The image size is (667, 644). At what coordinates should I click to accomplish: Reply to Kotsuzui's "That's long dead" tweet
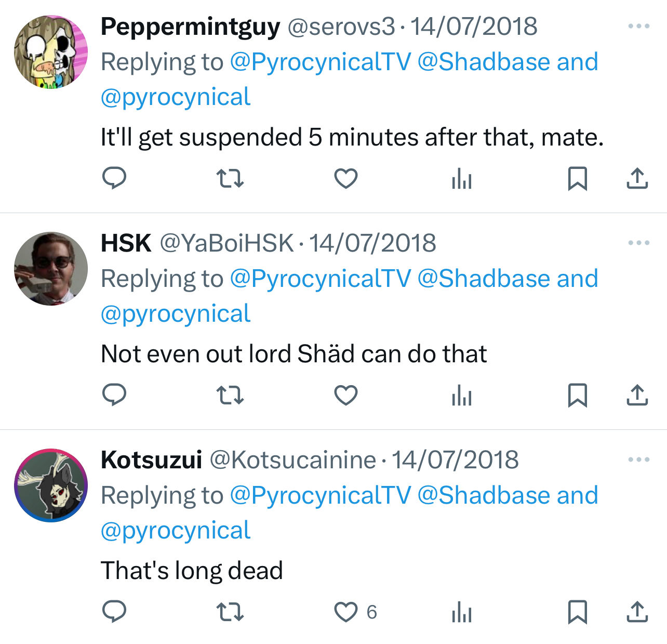tap(114, 612)
